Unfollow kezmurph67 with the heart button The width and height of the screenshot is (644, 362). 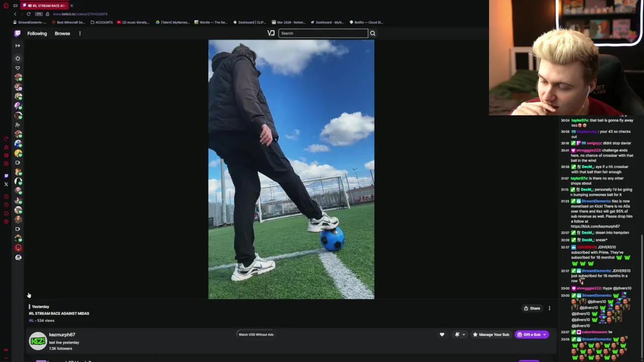(x=442, y=334)
